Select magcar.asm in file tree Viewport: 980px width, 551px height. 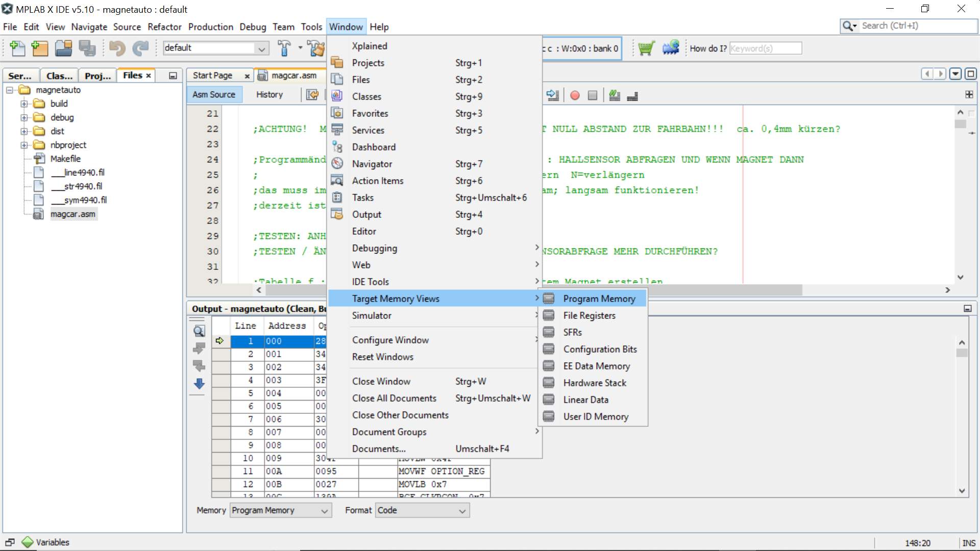point(72,214)
